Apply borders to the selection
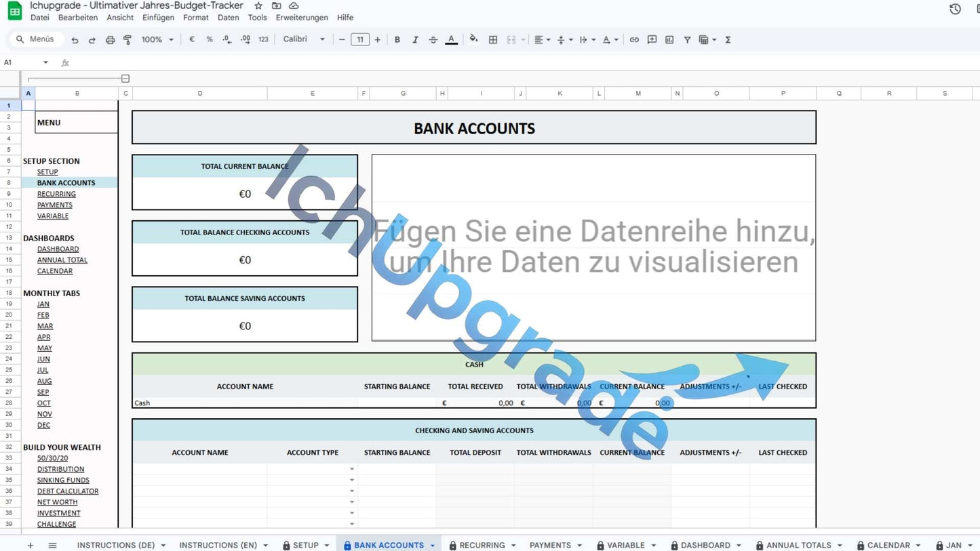This screenshot has height=551, width=980. [492, 39]
